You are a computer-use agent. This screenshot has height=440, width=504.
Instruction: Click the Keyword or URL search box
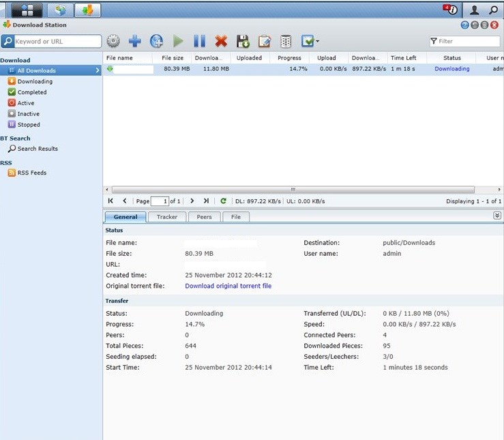pos(58,41)
